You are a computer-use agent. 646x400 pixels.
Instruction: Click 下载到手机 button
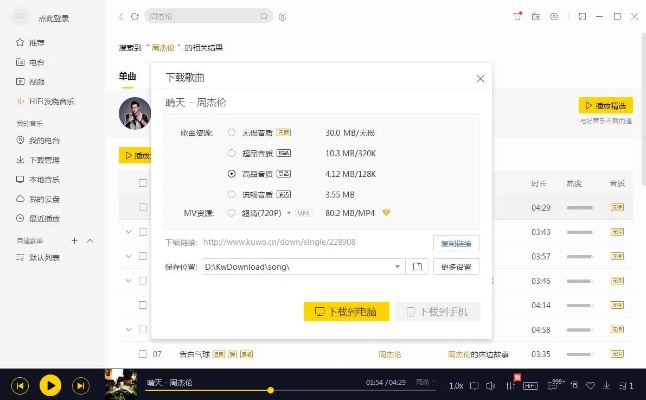(438, 311)
